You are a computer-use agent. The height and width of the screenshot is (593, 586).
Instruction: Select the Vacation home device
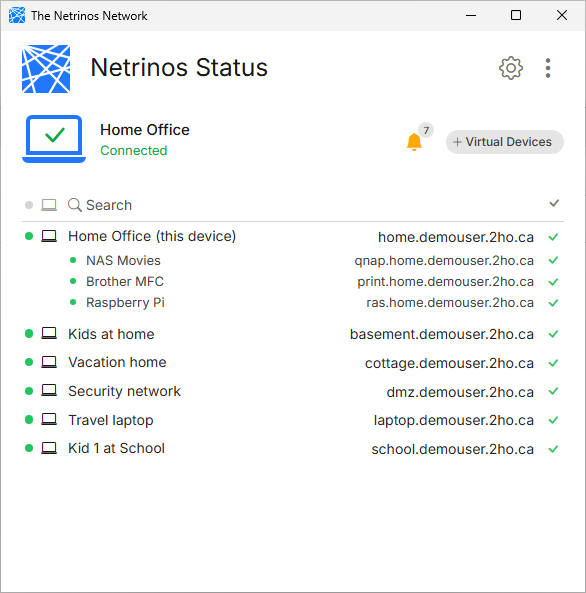tap(117, 362)
